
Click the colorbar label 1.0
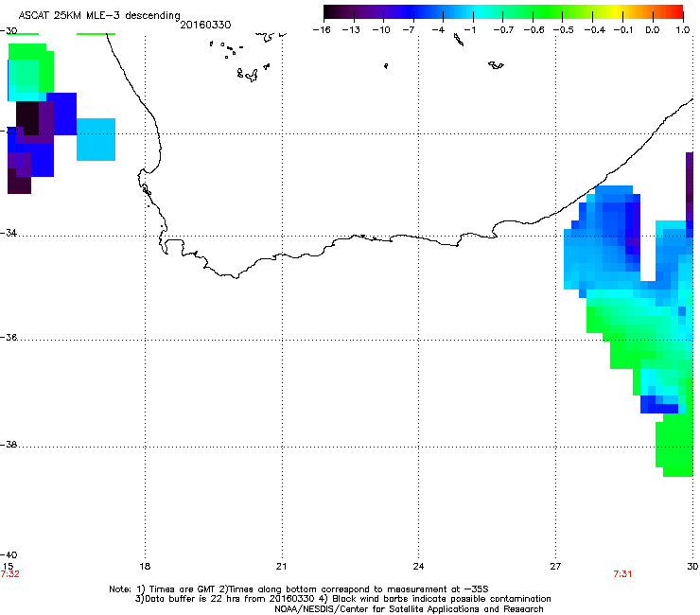click(x=683, y=30)
